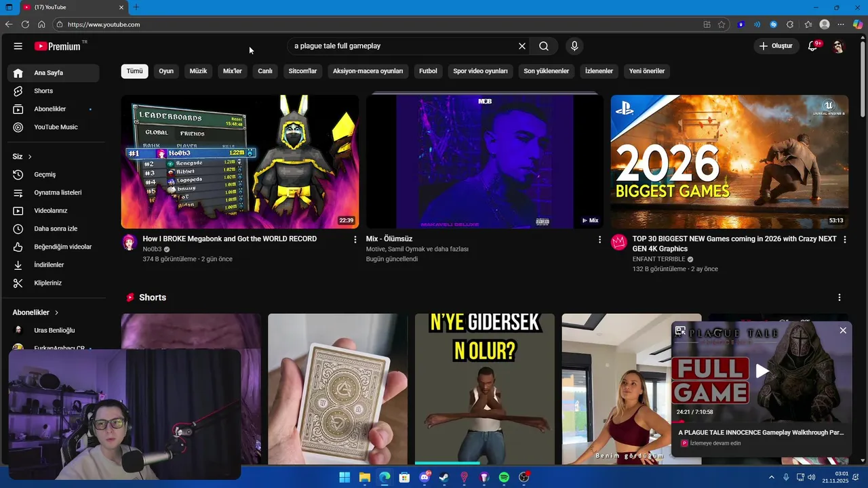Clear the search box with the X

coord(522,46)
